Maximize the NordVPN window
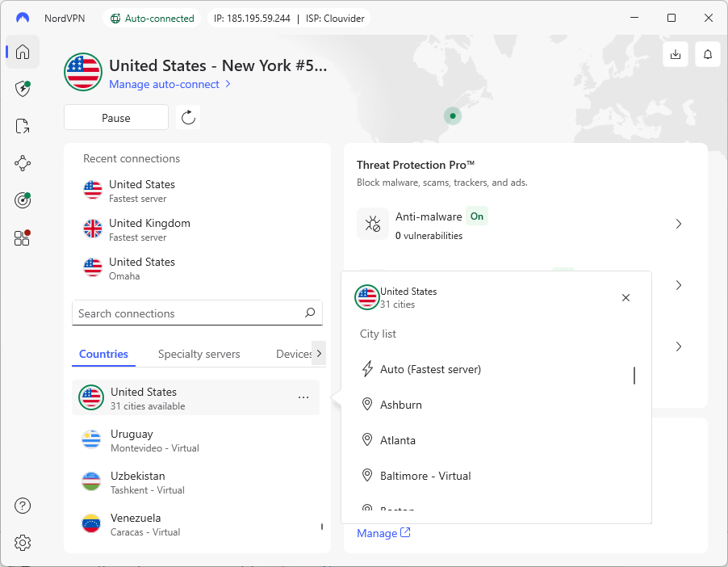 671,18
